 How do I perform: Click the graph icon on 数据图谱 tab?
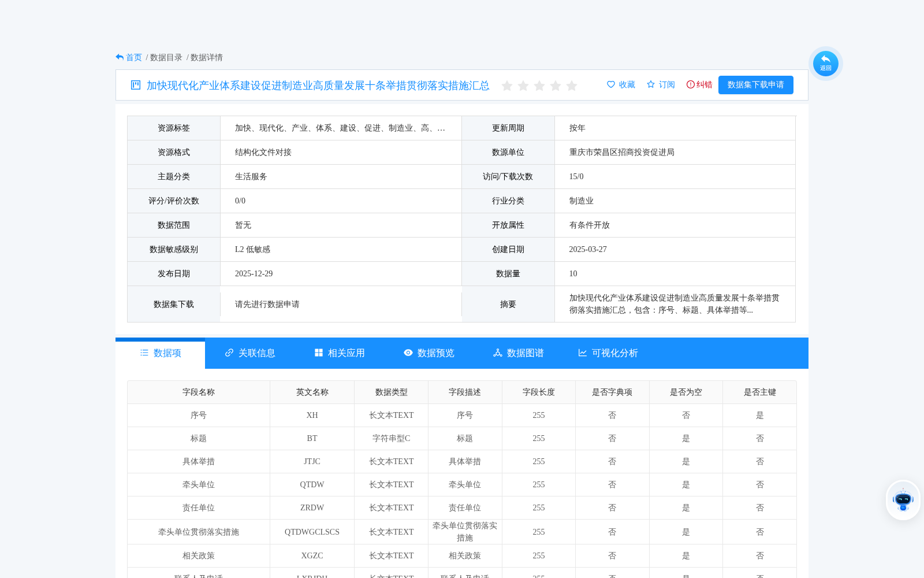click(498, 353)
